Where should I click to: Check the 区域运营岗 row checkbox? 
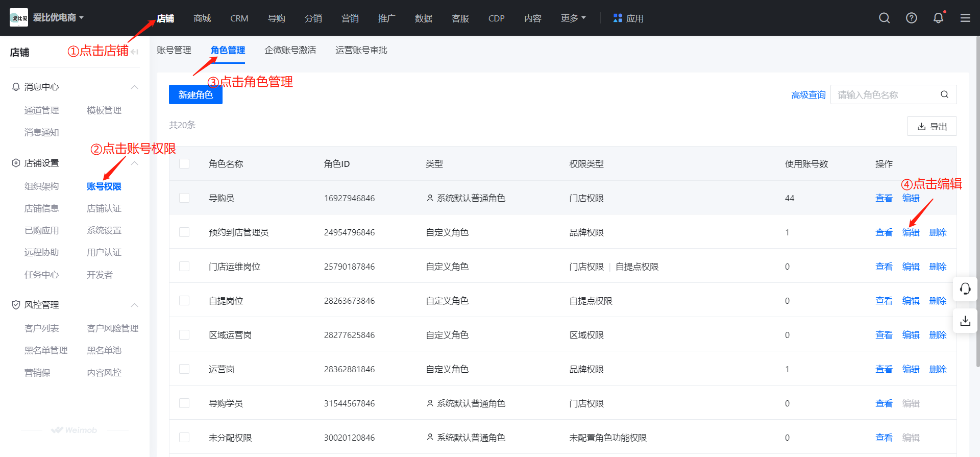coord(184,334)
